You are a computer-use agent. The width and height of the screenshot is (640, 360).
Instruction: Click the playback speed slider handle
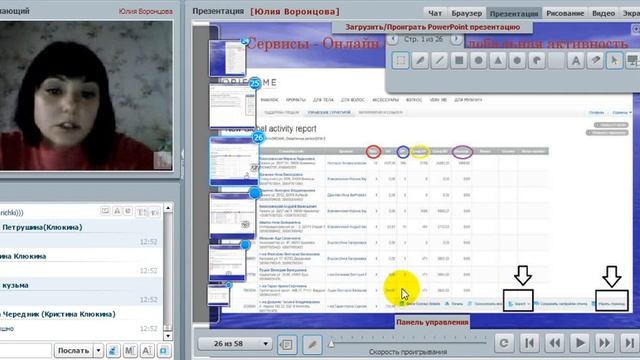coord(331,344)
